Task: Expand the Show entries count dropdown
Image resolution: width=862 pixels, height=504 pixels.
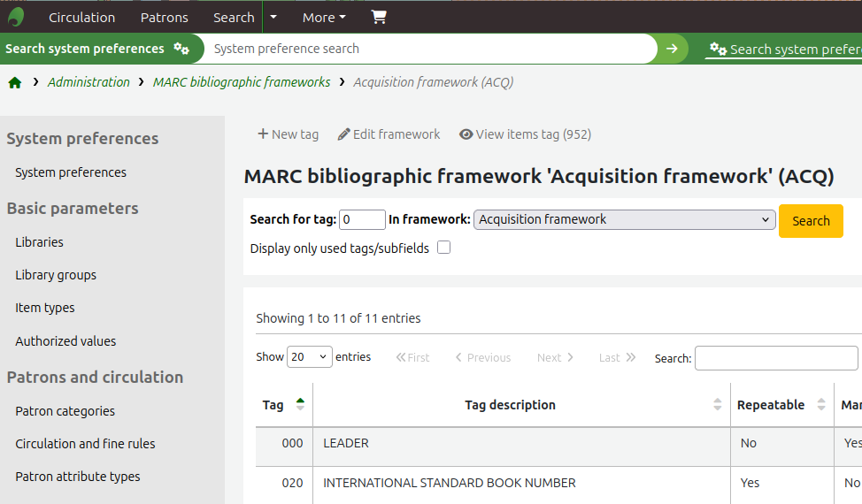Action: (x=310, y=357)
